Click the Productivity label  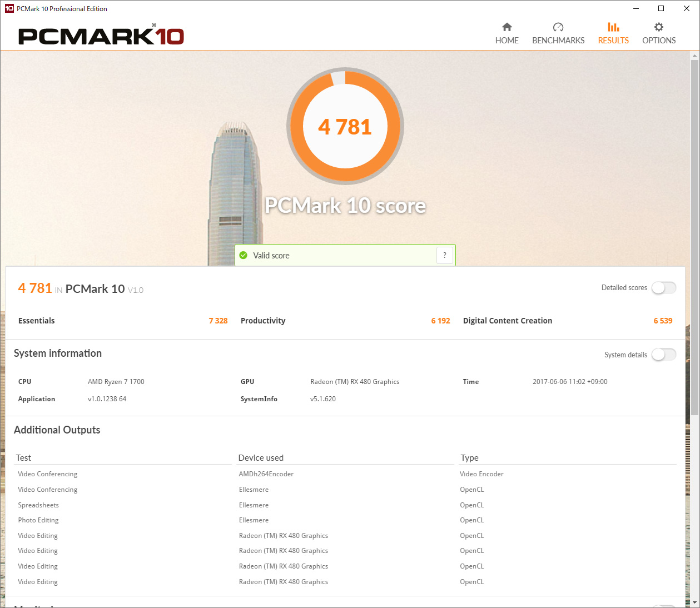[263, 321]
